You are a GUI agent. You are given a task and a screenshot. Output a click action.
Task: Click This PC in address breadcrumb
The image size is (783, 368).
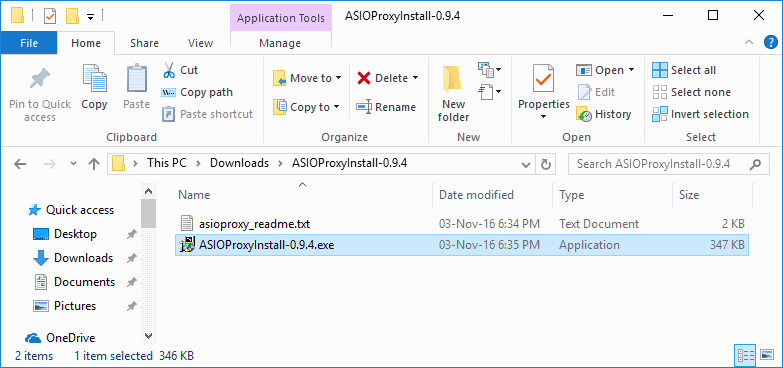(167, 163)
